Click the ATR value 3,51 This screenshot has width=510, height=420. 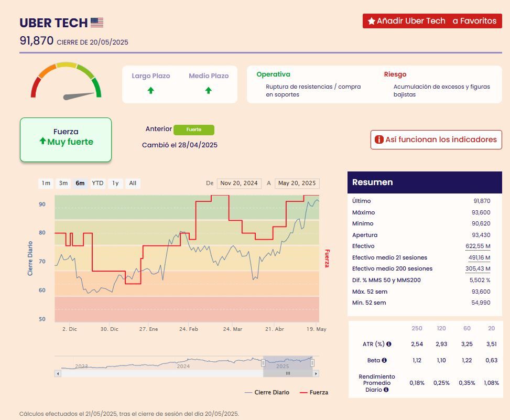(x=492, y=344)
